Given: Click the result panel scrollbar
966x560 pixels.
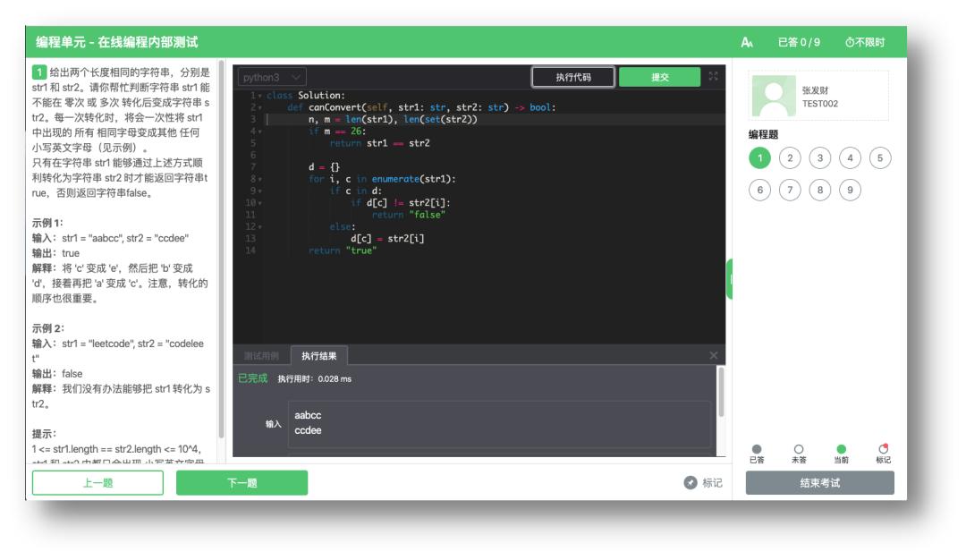Looking at the screenshot, I should pyautogui.click(x=721, y=393).
